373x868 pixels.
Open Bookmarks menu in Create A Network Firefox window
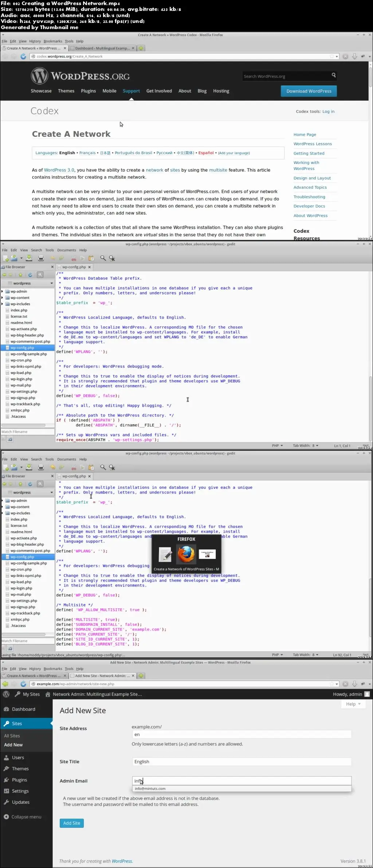pos(53,41)
